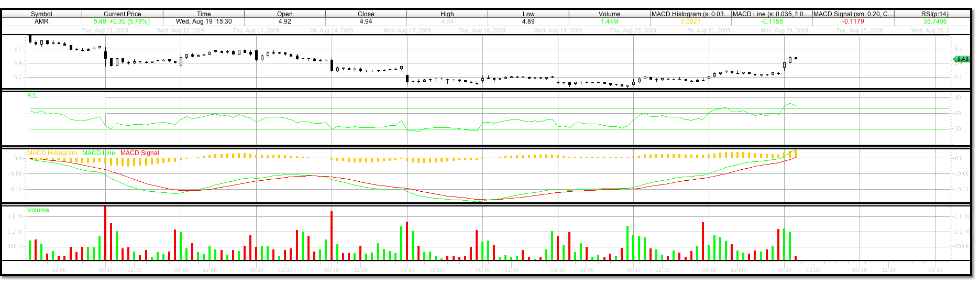Click the Mon, Aug 24, 2009 date label

pos(784,30)
